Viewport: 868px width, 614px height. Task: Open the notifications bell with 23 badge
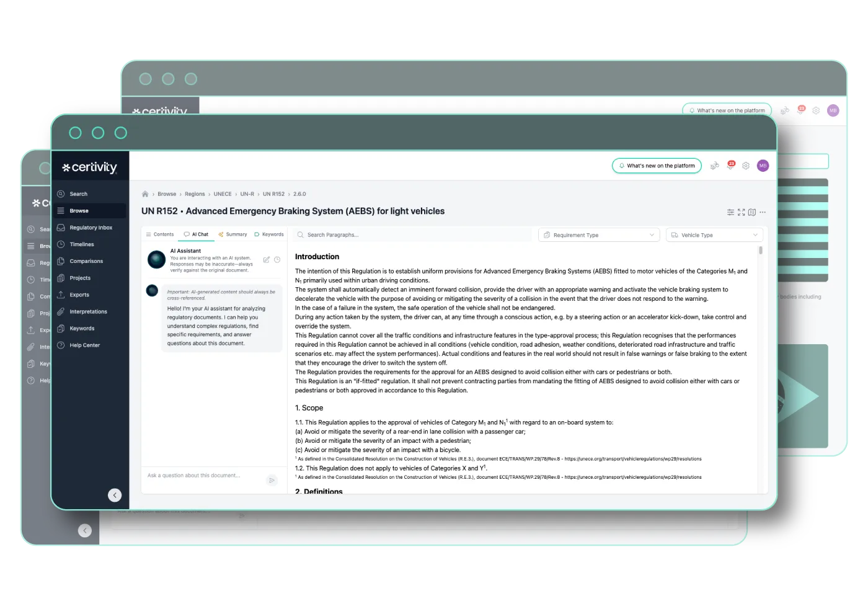730,166
